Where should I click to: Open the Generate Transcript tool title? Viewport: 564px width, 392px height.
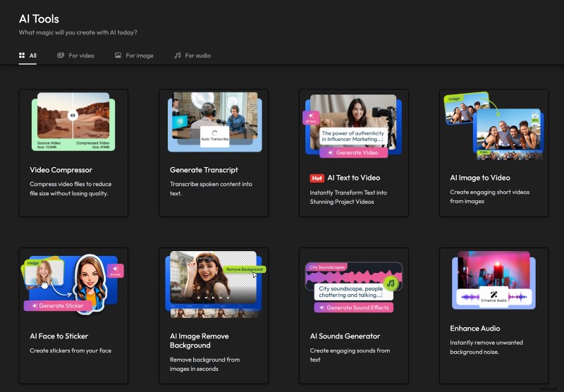[x=204, y=170]
